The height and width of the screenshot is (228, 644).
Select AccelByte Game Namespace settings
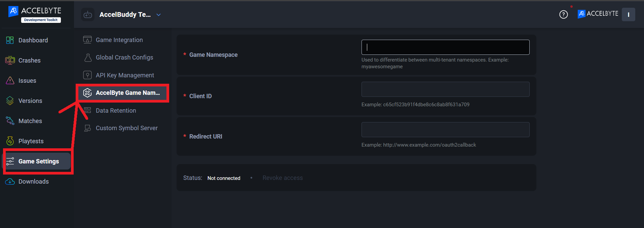point(123,93)
